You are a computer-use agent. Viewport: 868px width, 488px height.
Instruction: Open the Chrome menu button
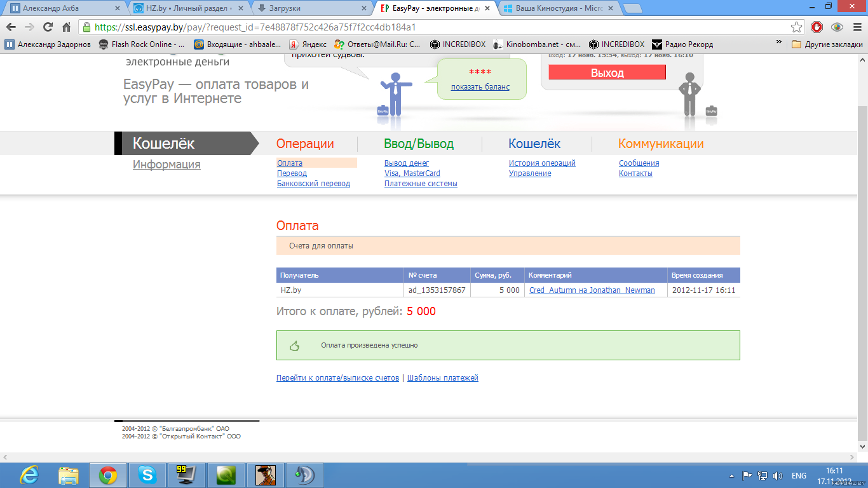point(856,27)
